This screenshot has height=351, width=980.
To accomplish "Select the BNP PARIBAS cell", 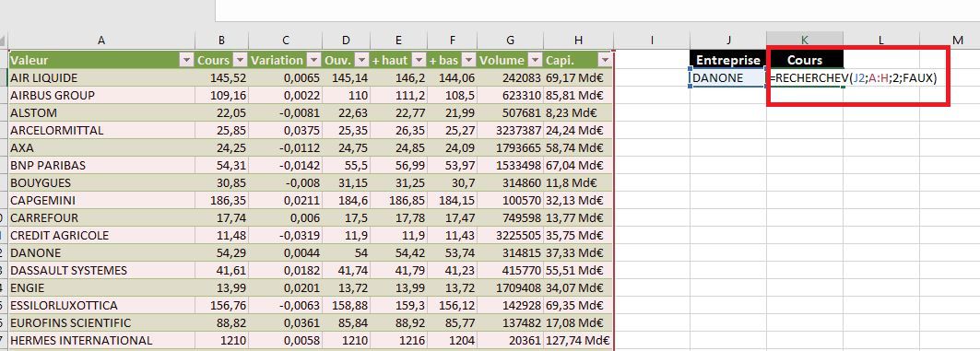I will [101, 166].
